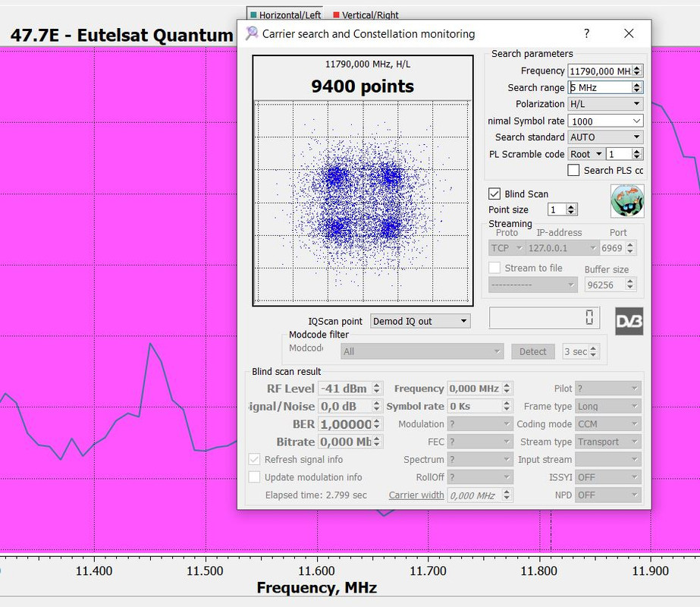Toggle the Stream to file checkbox

coord(494,268)
